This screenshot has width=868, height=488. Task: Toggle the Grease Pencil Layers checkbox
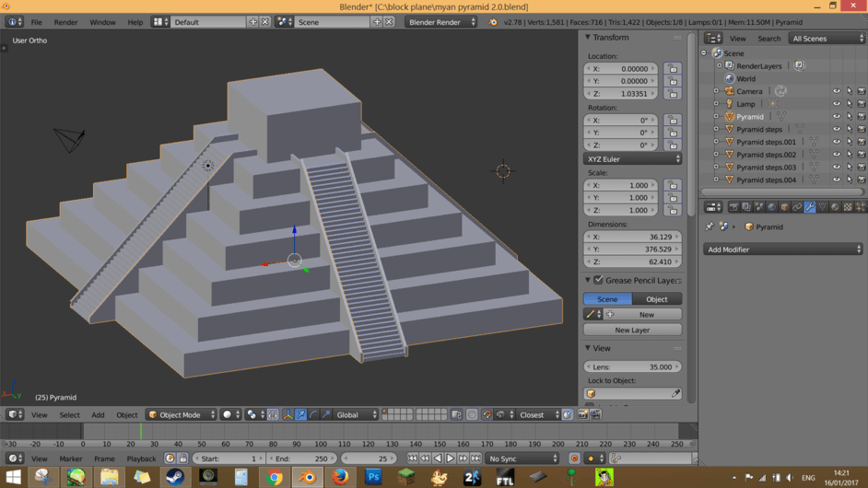coord(598,280)
